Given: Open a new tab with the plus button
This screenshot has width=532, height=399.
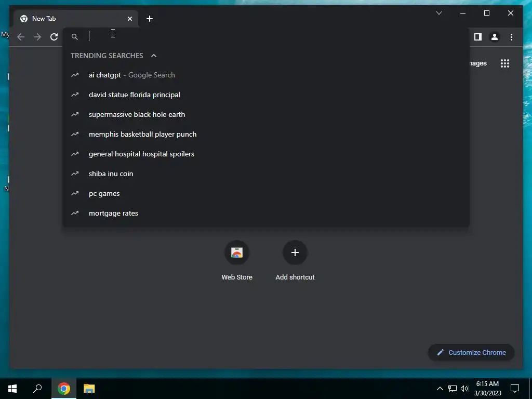Looking at the screenshot, I should coord(150,19).
